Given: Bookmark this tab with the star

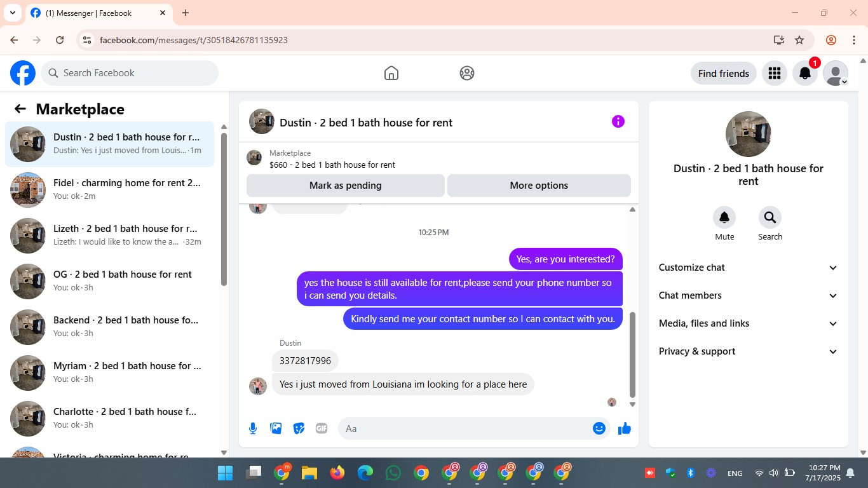Looking at the screenshot, I should (x=799, y=40).
